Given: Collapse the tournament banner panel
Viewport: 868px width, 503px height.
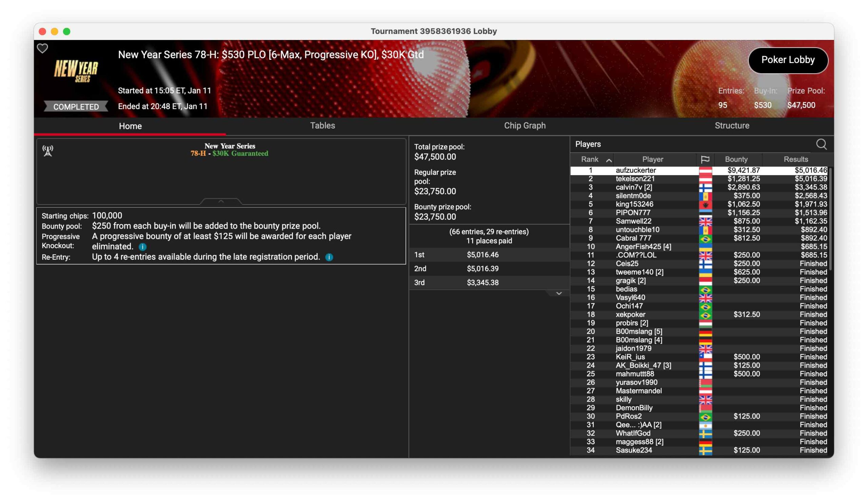Looking at the screenshot, I should point(221,201).
